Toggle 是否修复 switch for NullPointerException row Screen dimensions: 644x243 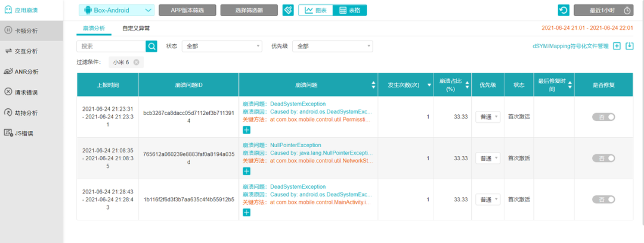(x=603, y=158)
